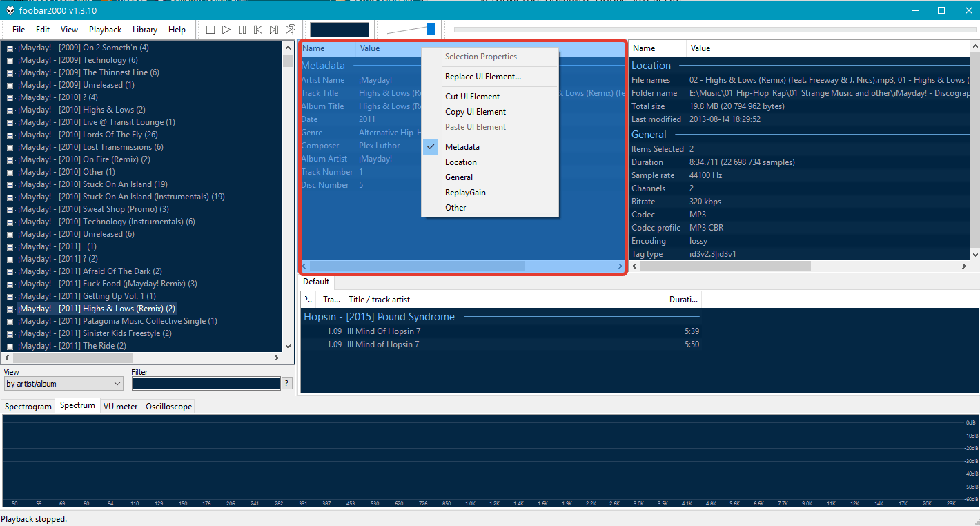Expand ¡Mayday! [2011] The Ride node
This screenshot has width=980, height=526.
[x=10, y=346]
